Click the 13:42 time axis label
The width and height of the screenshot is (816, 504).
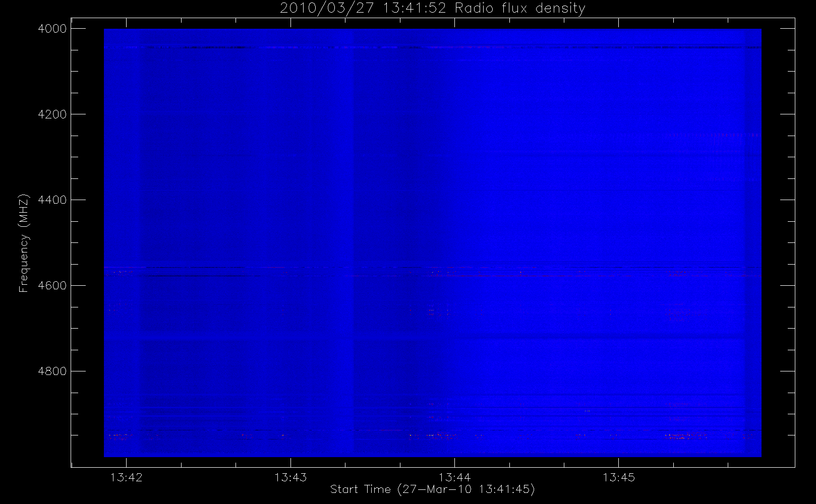click(x=126, y=477)
